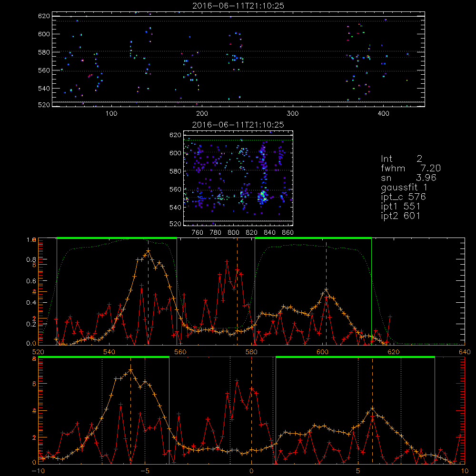Click the "gaussfit 1" readout
Viewport: 476px width, 476px height.
point(404,187)
